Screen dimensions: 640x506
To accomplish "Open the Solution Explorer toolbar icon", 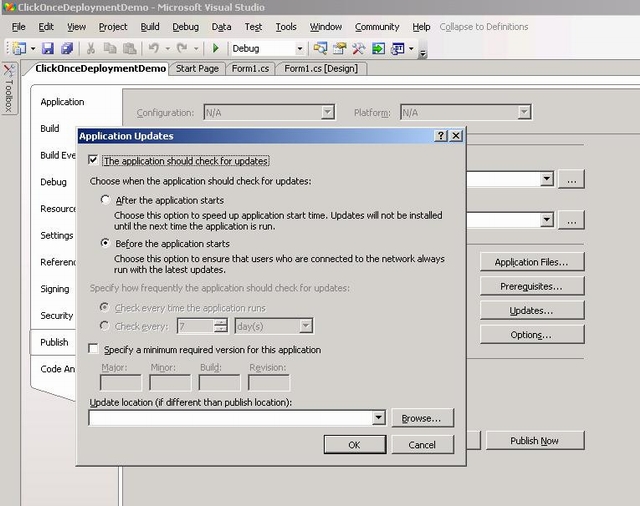I will (x=320, y=49).
